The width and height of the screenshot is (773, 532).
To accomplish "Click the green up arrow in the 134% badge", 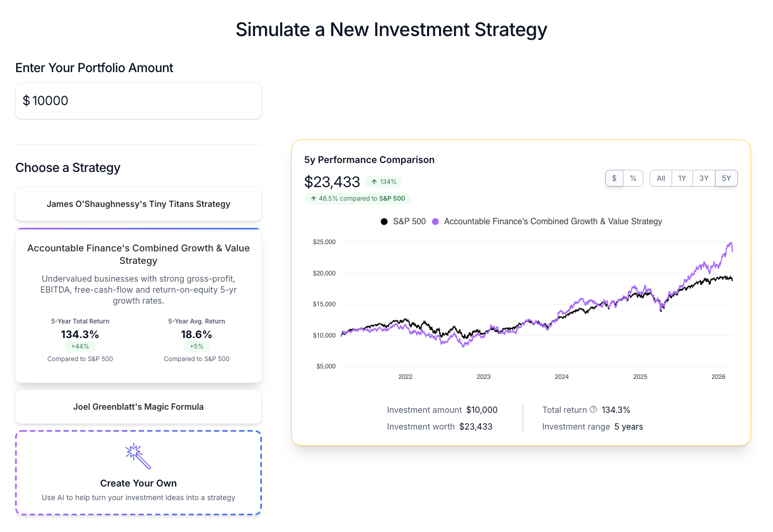I will (x=373, y=182).
